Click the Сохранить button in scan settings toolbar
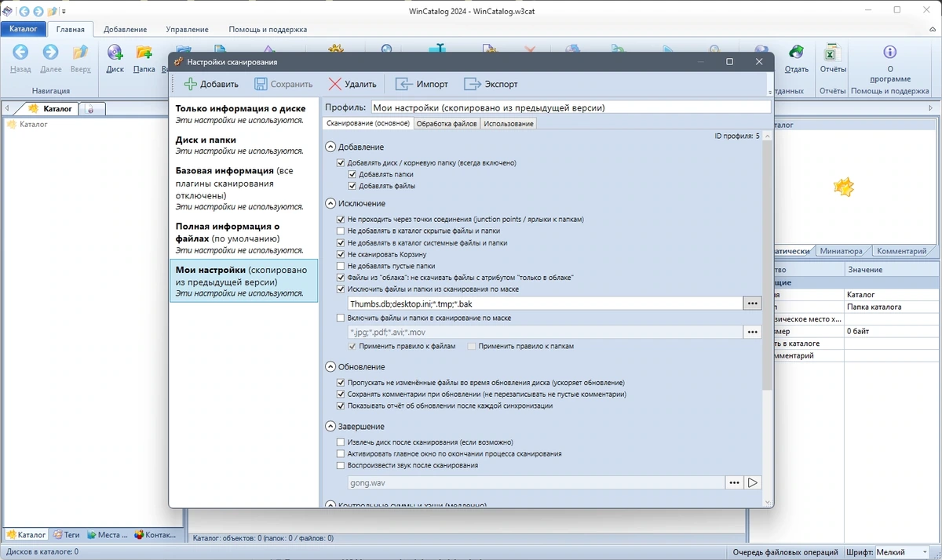The image size is (942, 560). coord(283,84)
